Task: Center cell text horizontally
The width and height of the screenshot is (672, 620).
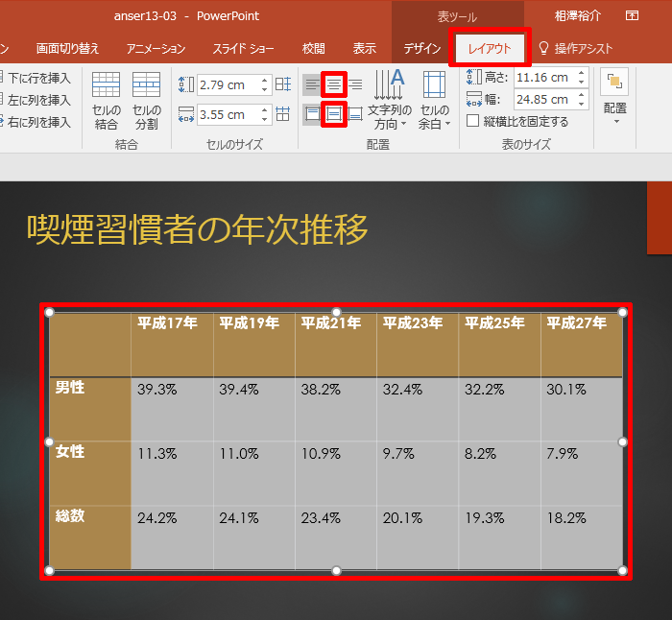Action: tap(334, 84)
